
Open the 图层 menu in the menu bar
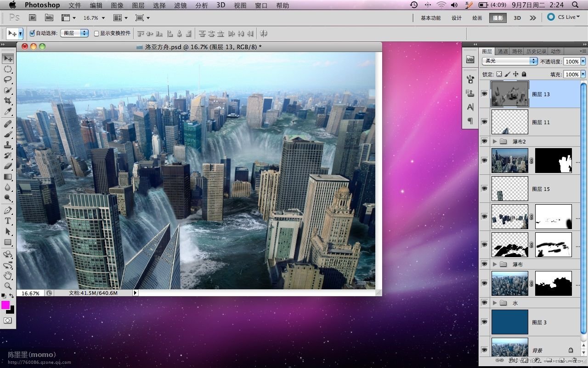138,5
